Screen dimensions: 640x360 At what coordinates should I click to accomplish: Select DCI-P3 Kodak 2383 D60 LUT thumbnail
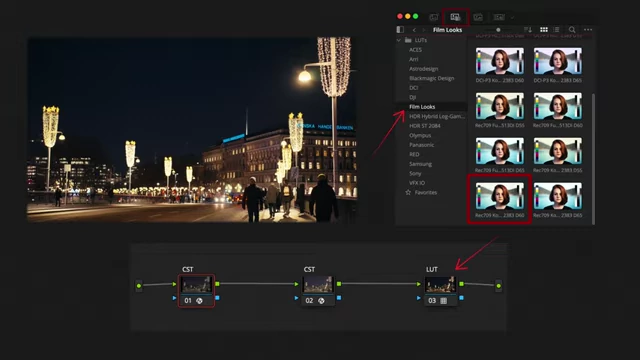click(x=500, y=61)
